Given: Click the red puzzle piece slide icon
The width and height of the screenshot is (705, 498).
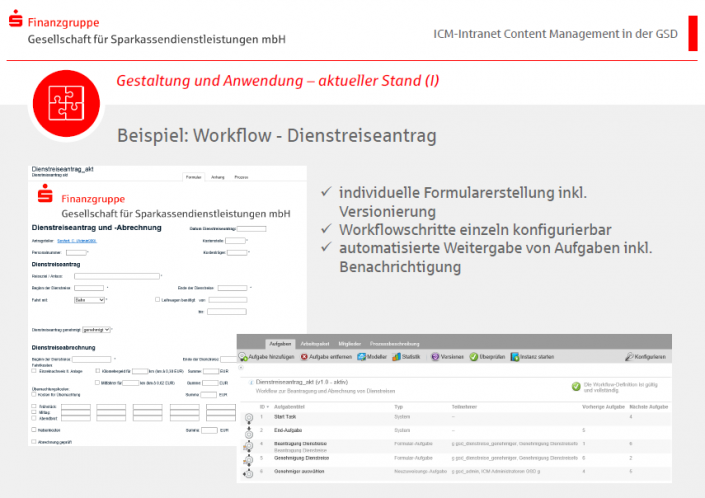Looking at the screenshot, I should click(67, 103).
